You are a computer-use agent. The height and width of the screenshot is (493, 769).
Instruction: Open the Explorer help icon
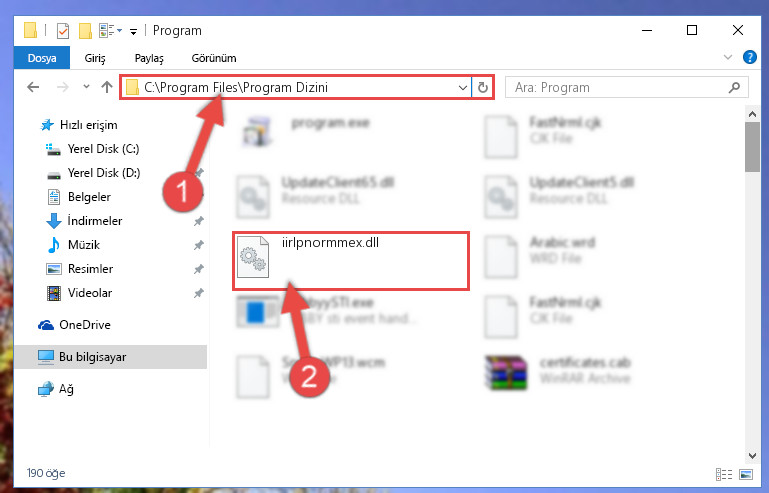point(749,57)
